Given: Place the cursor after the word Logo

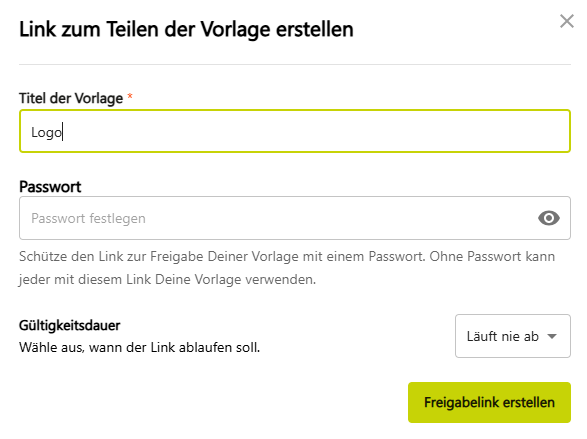Looking at the screenshot, I should point(63,132).
